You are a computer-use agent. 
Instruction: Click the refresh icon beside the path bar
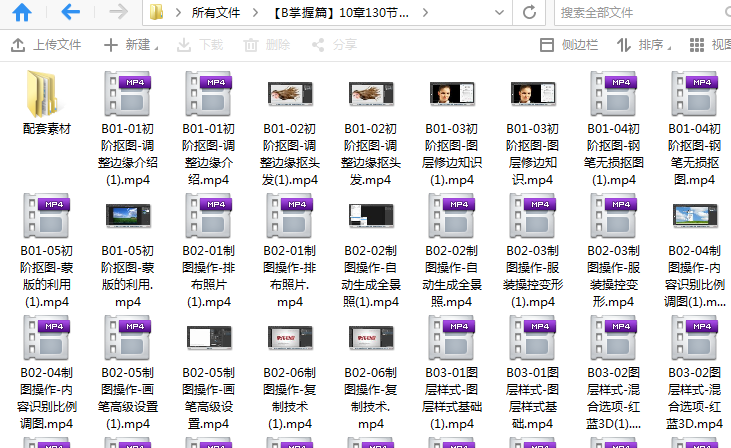coord(529,12)
